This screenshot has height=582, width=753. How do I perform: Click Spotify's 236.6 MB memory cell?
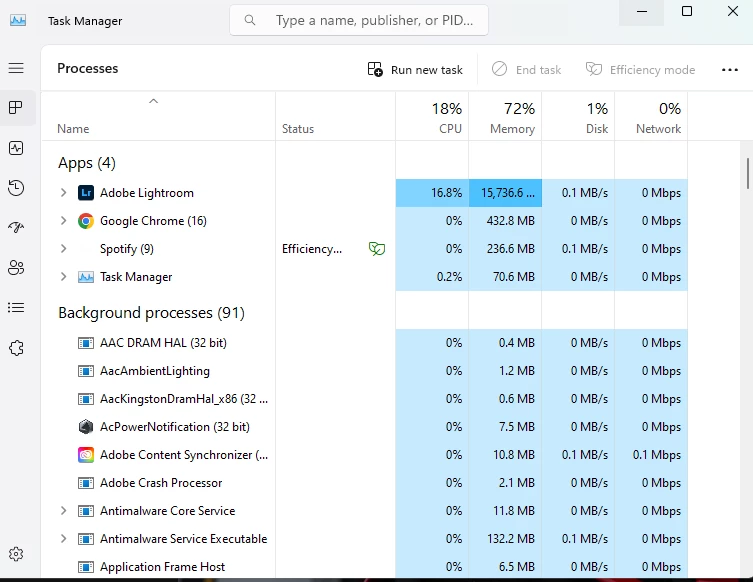point(505,249)
